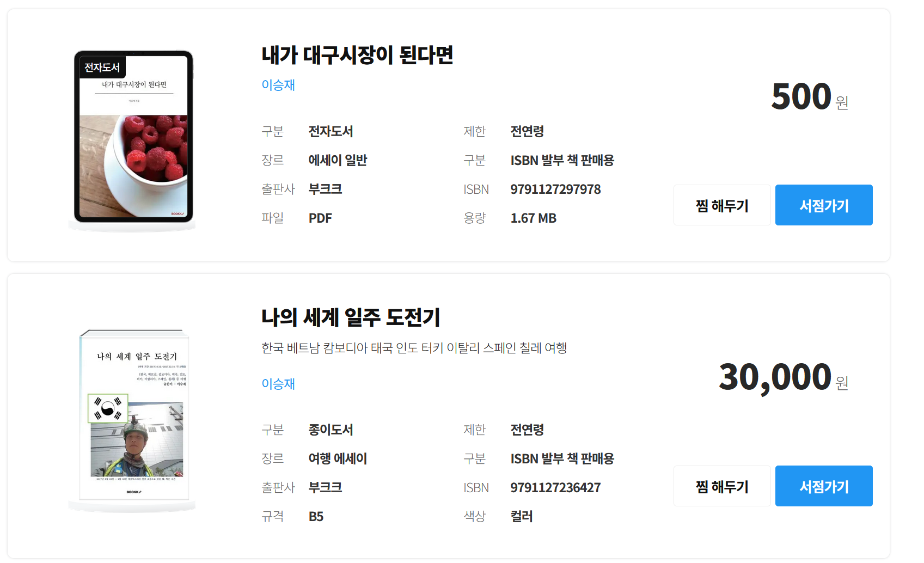Image resolution: width=924 pixels, height=563 pixels.
Task: Click 서점가기 for the 30,000원 paper book
Action: (824, 486)
